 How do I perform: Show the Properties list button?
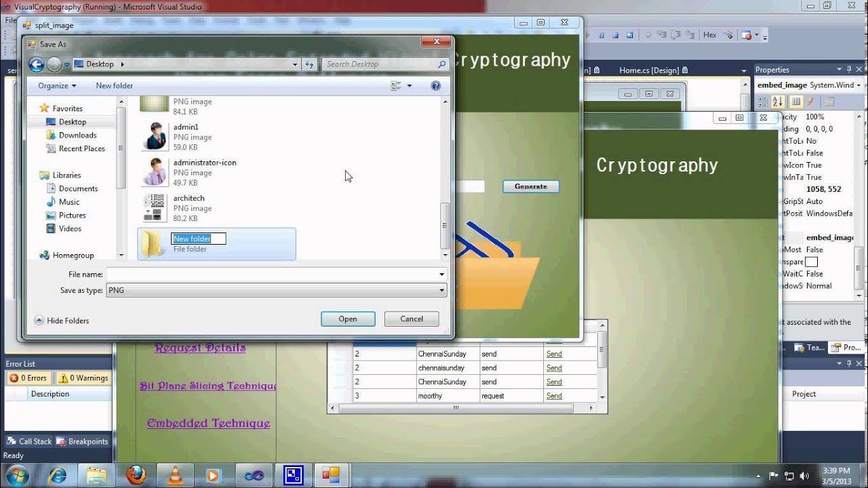click(x=797, y=102)
